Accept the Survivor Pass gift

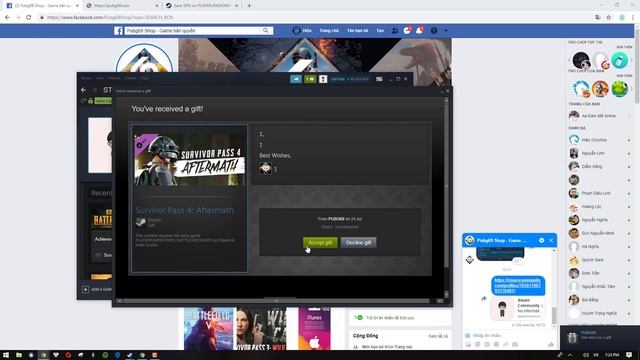[x=320, y=242]
